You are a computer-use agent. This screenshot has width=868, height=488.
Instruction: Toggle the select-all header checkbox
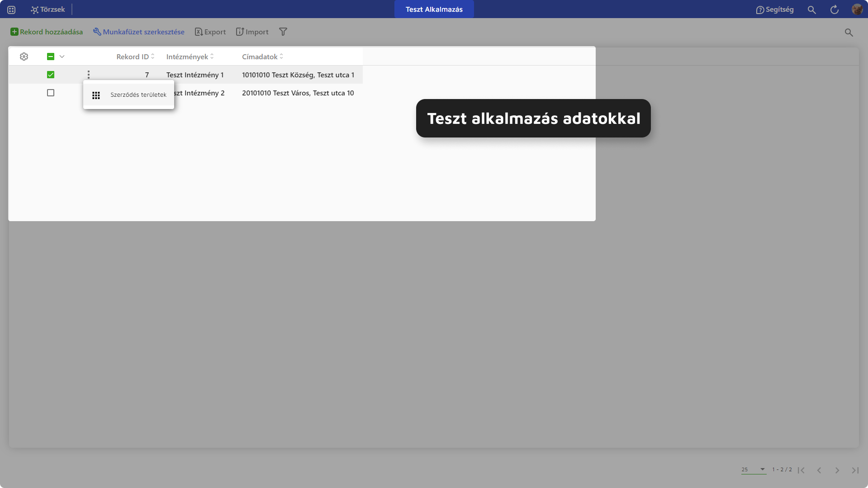(x=51, y=57)
